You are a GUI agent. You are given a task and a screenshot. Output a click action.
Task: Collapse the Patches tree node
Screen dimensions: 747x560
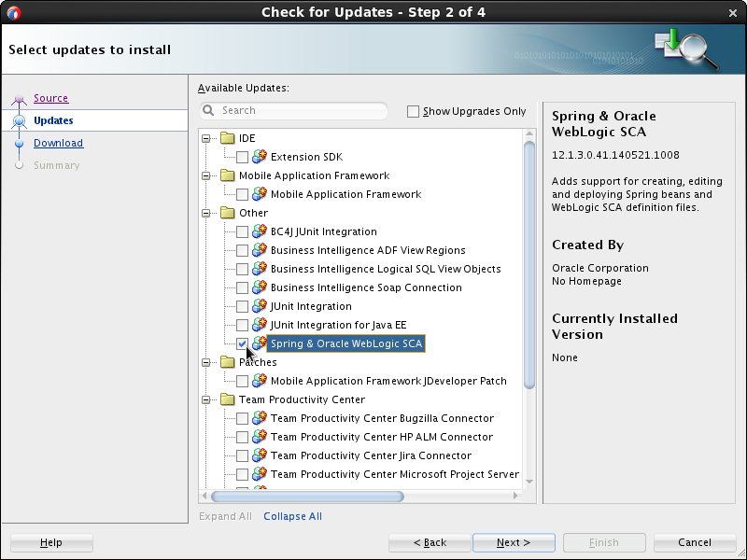point(205,362)
